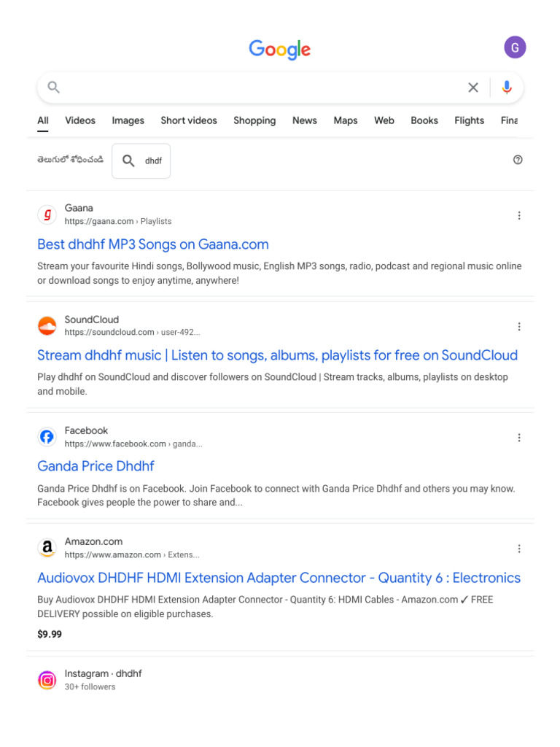Image resolution: width=560 pixels, height=747 pixels.
Task: Click the Gaana site favicon
Action: point(47,214)
